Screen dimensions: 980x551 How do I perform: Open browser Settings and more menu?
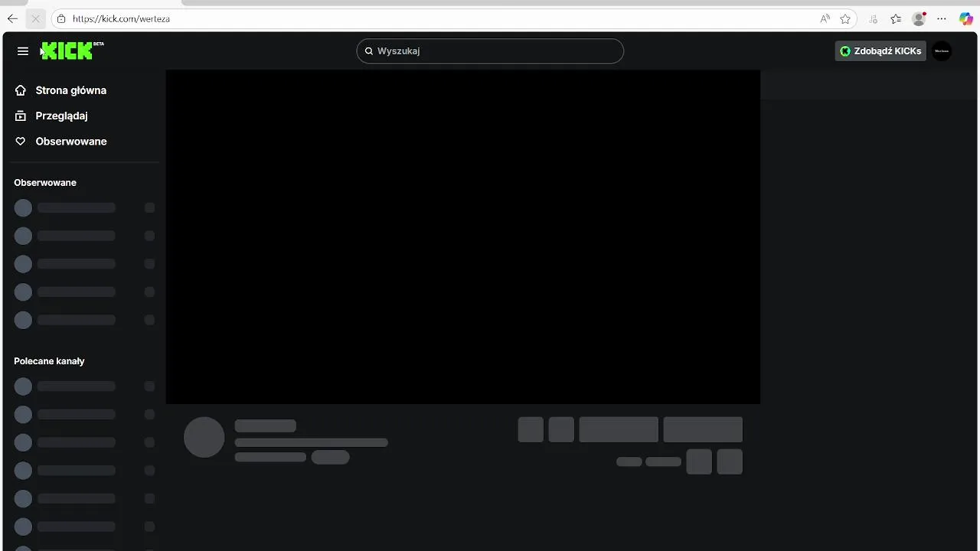pyautogui.click(x=942, y=18)
